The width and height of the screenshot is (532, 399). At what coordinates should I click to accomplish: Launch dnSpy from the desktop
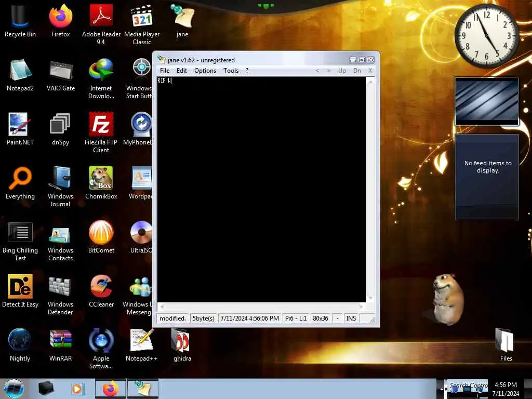[60, 129]
